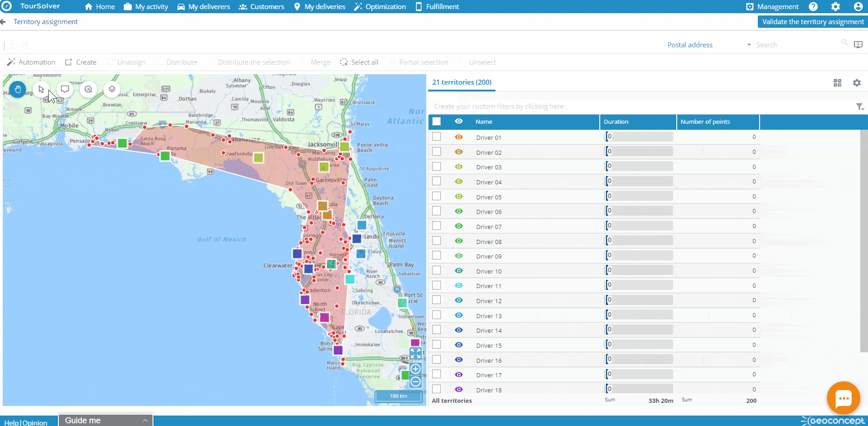Tick the select-all checkbox in table header
Screen dimensions: 868x426
(437, 122)
